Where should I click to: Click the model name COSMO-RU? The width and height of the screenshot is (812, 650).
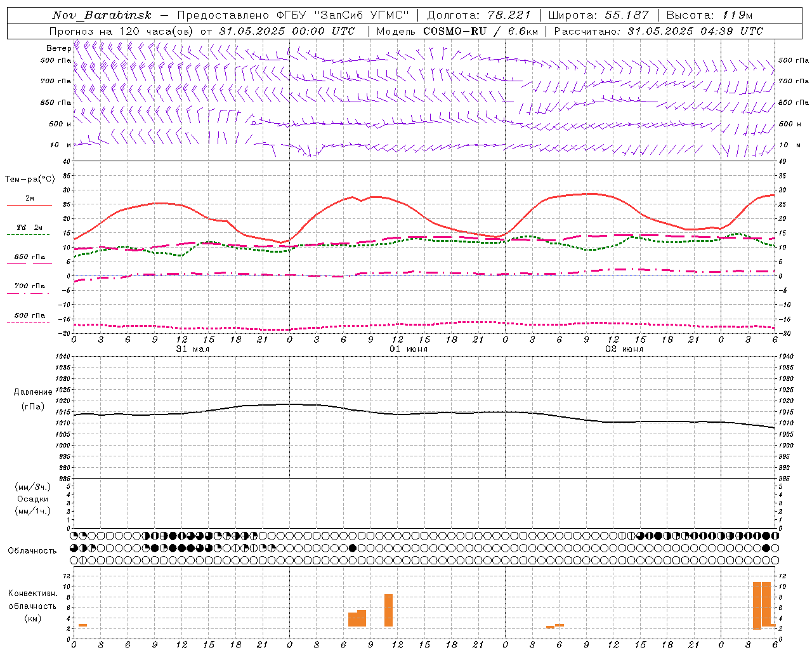tap(455, 31)
